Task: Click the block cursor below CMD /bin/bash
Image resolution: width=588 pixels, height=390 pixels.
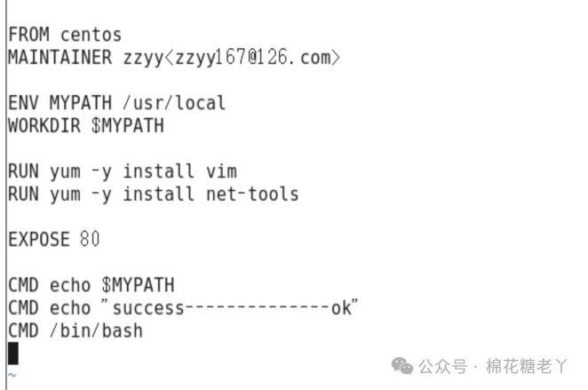Action: click(13, 354)
